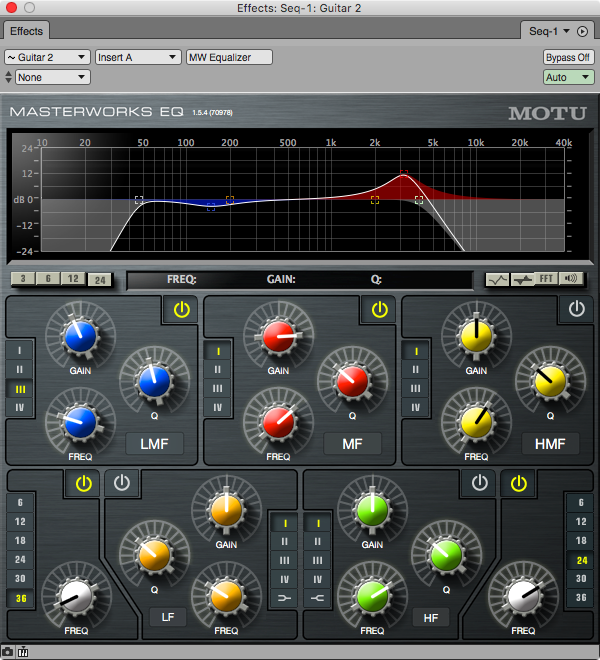
Task: Open the Auto automation dropdown
Action: click(568, 77)
